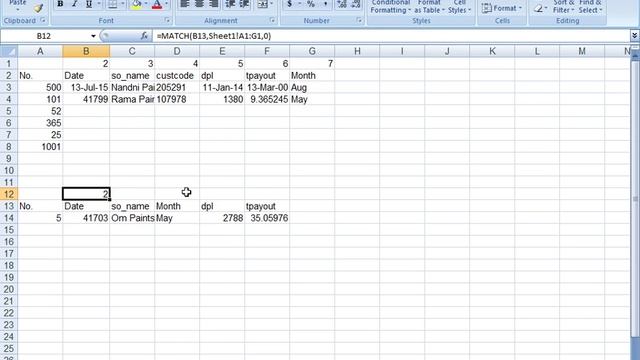Click the Name Box showing B12
The width and height of the screenshot is (640, 360).
tap(44, 36)
